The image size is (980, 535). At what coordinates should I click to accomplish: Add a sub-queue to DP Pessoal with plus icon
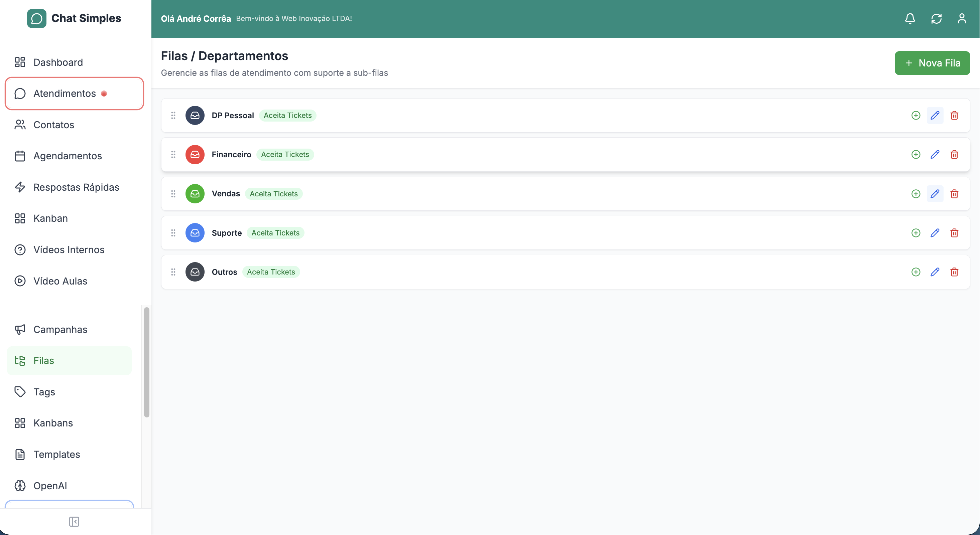pos(916,115)
